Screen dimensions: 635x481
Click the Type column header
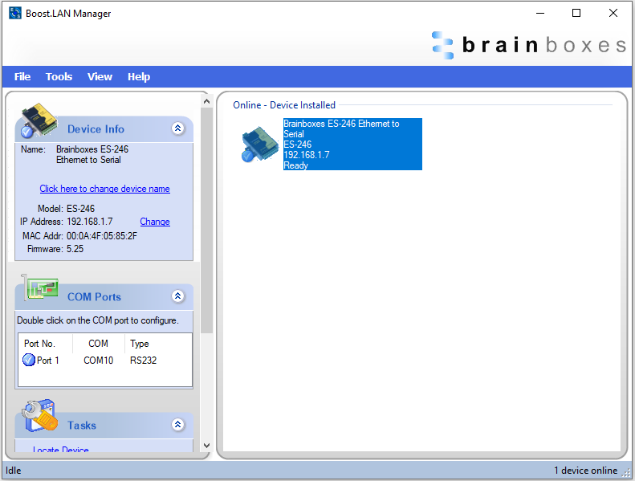point(139,343)
